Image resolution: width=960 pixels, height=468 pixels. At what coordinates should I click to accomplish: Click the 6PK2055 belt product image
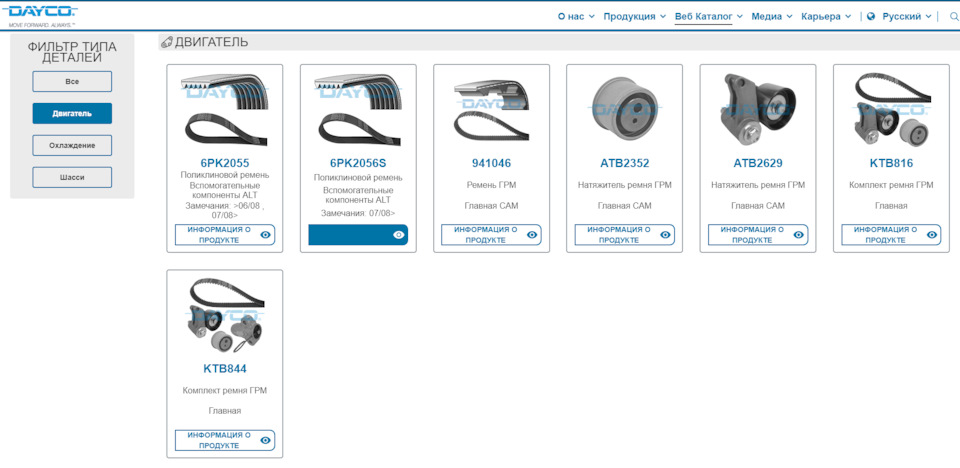tap(225, 110)
